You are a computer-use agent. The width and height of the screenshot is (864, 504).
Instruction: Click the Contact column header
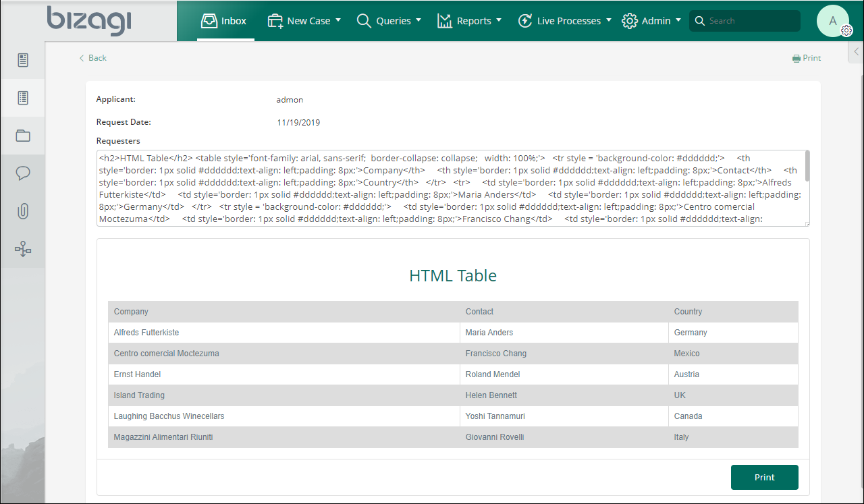[564, 312]
